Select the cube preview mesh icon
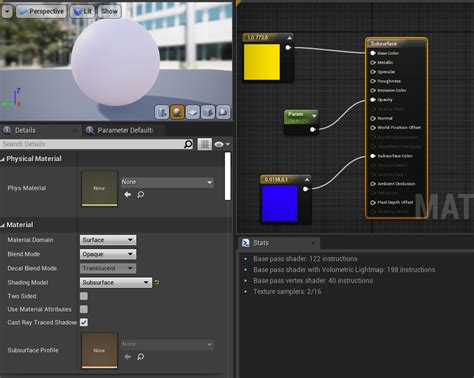 tap(208, 112)
